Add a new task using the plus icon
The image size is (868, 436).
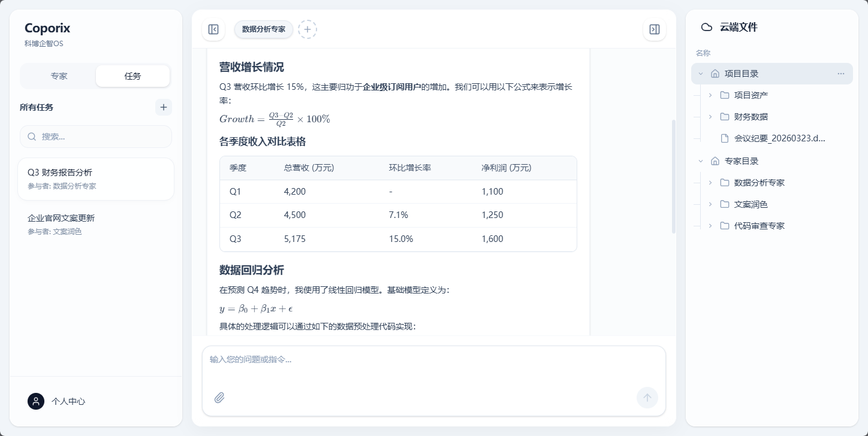(163, 107)
